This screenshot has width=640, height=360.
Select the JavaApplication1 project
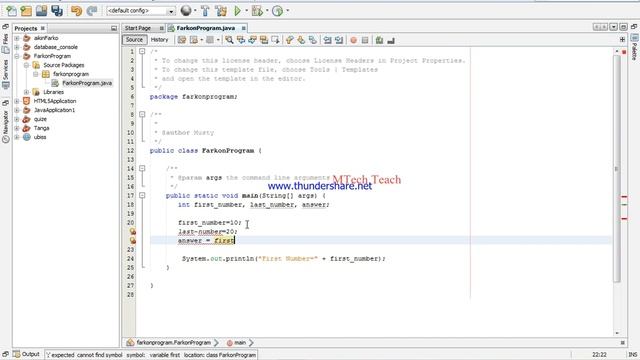pyautogui.click(x=54, y=110)
